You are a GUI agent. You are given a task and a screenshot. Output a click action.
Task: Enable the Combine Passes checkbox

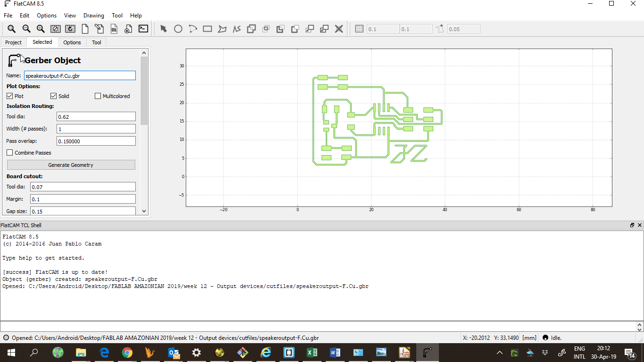click(x=10, y=153)
